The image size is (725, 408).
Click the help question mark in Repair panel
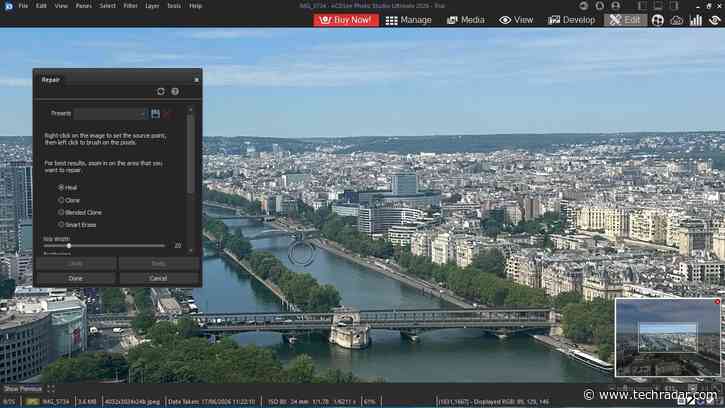(175, 92)
